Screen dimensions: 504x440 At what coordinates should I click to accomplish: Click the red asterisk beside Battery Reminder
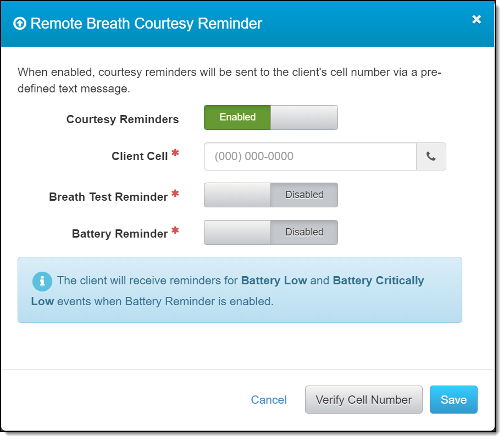175,231
